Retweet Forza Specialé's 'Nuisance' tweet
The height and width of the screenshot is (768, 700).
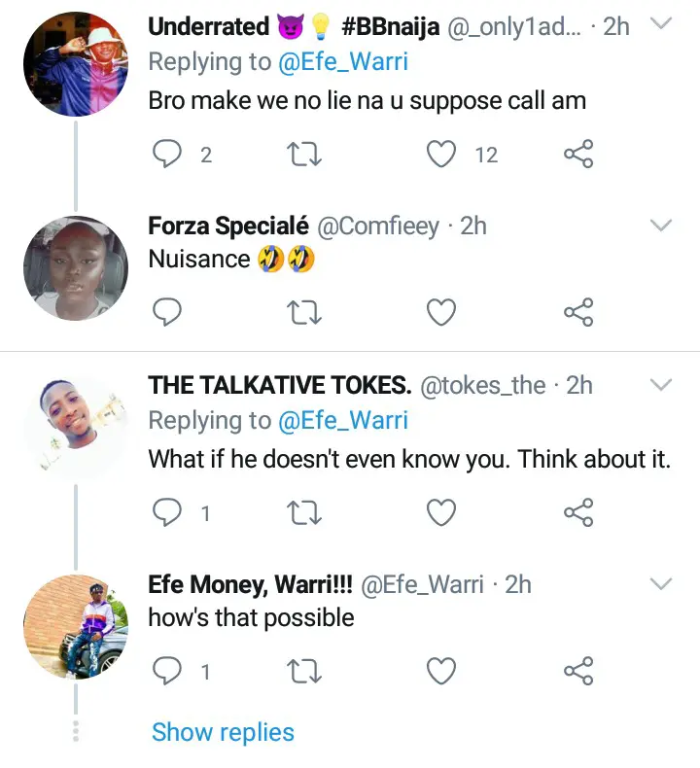tap(306, 312)
